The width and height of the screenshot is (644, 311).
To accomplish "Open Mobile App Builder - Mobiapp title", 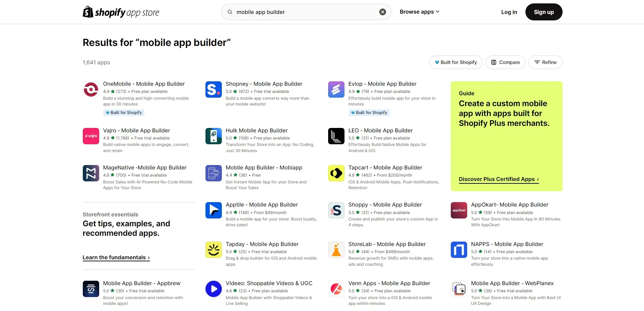I will point(264,168).
